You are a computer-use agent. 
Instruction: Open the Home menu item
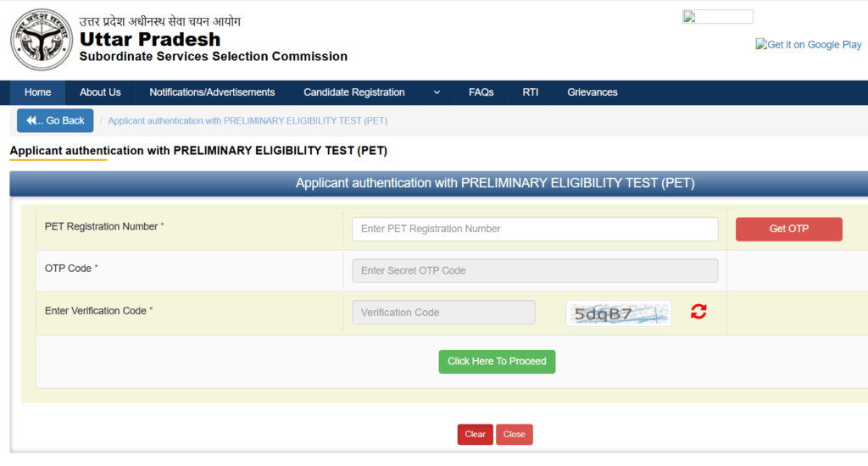[37, 92]
